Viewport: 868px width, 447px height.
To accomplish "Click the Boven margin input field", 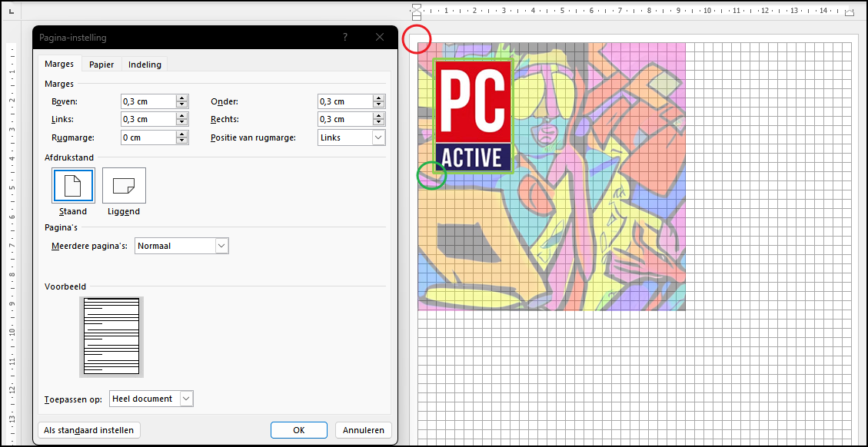I will point(148,101).
